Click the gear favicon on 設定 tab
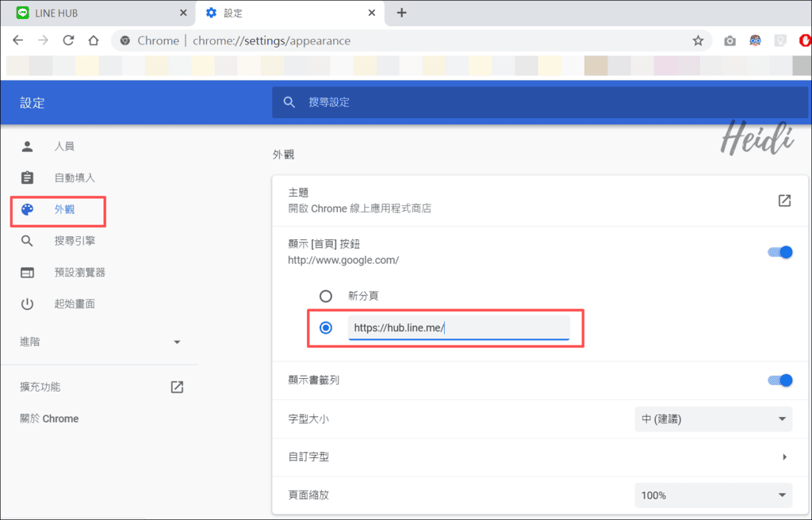The height and width of the screenshot is (520, 812). pyautogui.click(x=211, y=13)
